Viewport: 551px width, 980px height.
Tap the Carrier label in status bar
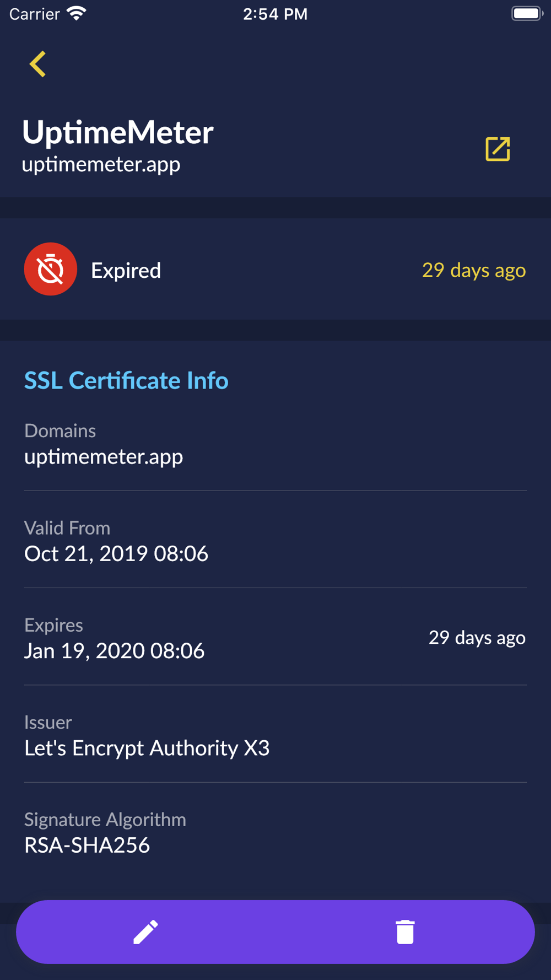pos(34,14)
